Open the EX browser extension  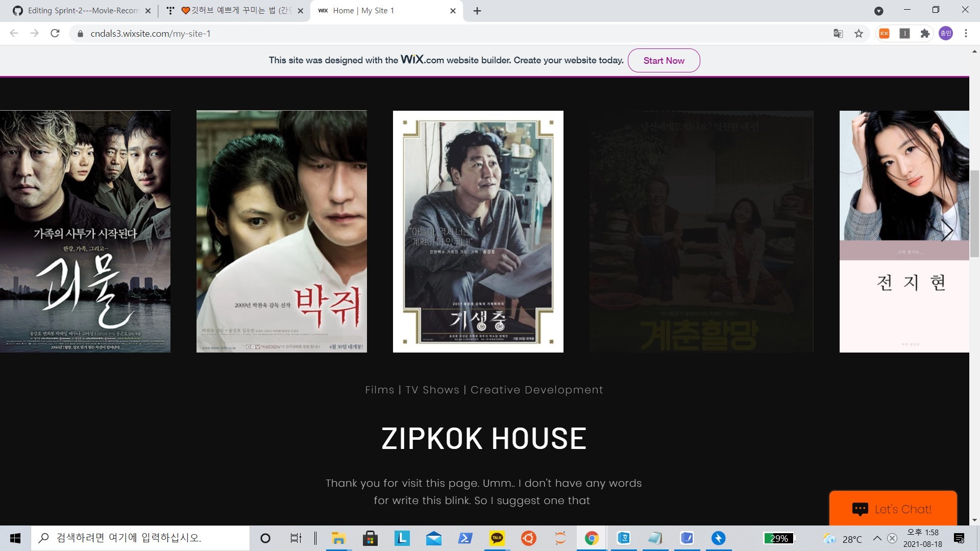coord(885,33)
